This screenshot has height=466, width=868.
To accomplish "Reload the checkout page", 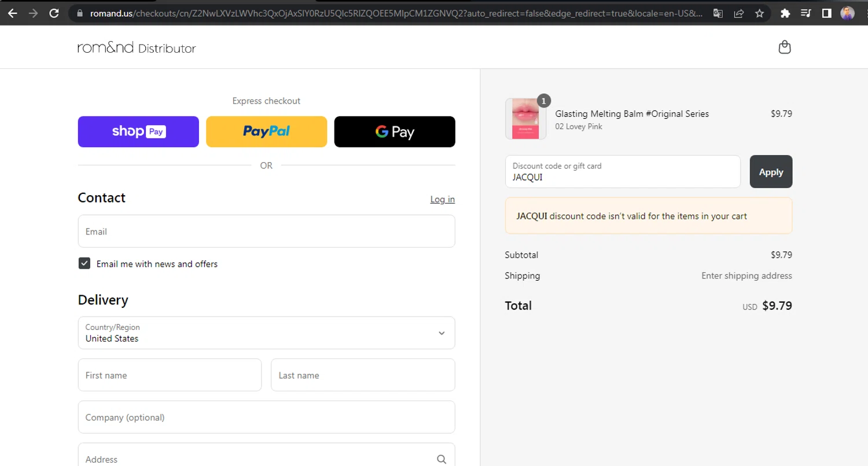I will pyautogui.click(x=54, y=13).
